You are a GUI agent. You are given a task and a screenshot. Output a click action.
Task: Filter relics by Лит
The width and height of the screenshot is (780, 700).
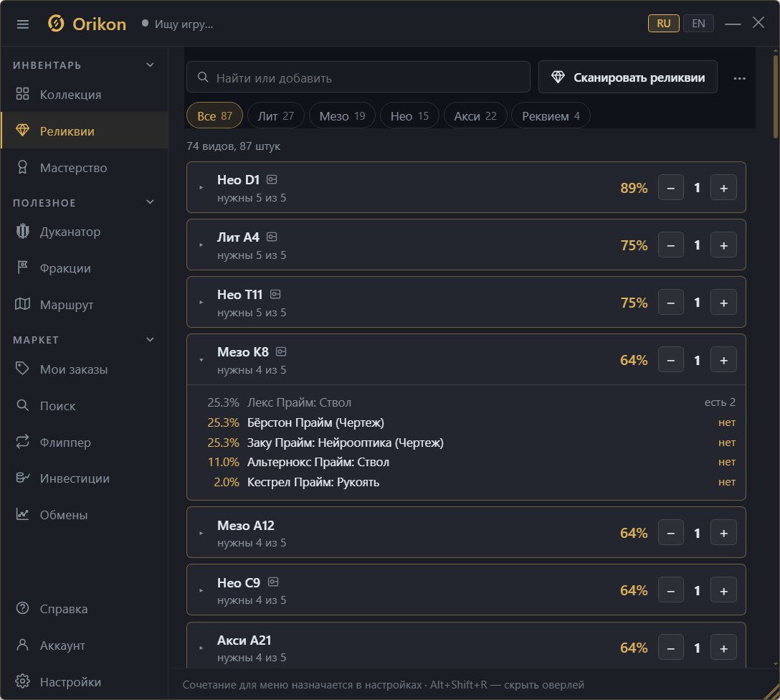275,116
